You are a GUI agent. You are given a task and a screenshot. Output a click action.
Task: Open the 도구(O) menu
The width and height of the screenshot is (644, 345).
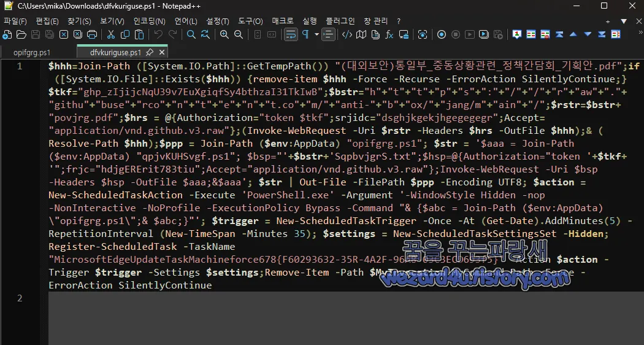point(250,21)
